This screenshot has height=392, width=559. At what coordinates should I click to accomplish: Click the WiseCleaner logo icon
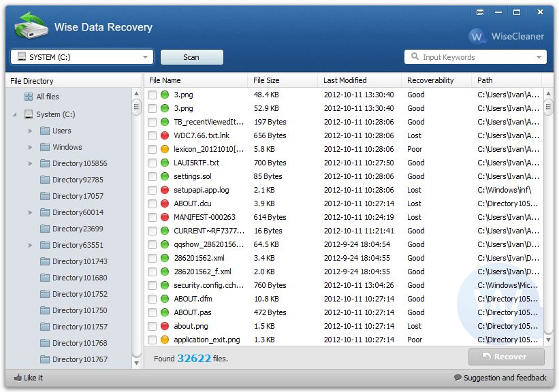(x=478, y=36)
